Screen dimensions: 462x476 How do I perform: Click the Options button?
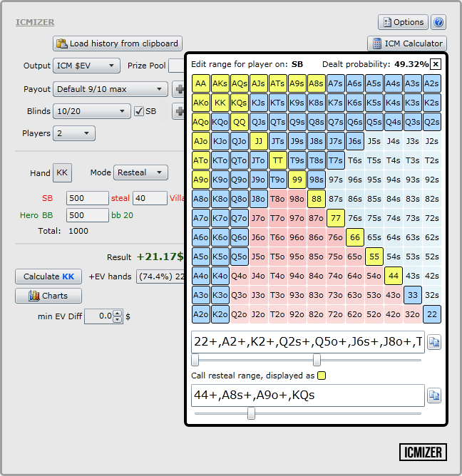[x=403, y=22]
